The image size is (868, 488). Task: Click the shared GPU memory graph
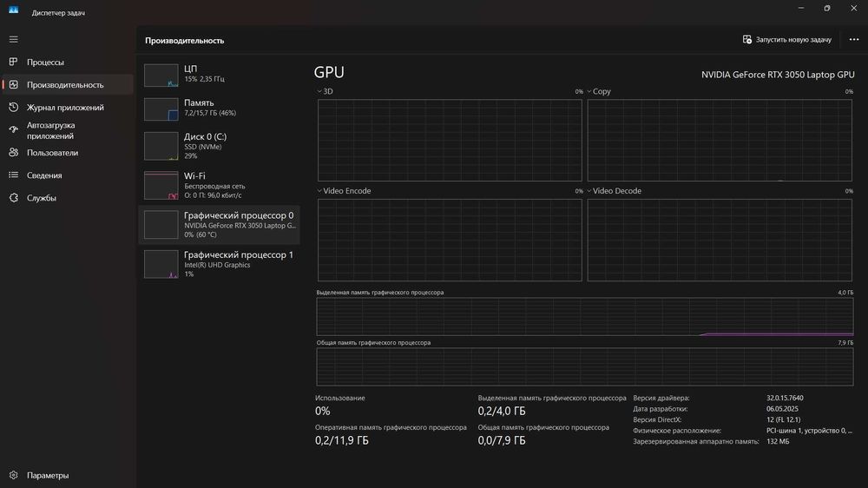584,366
